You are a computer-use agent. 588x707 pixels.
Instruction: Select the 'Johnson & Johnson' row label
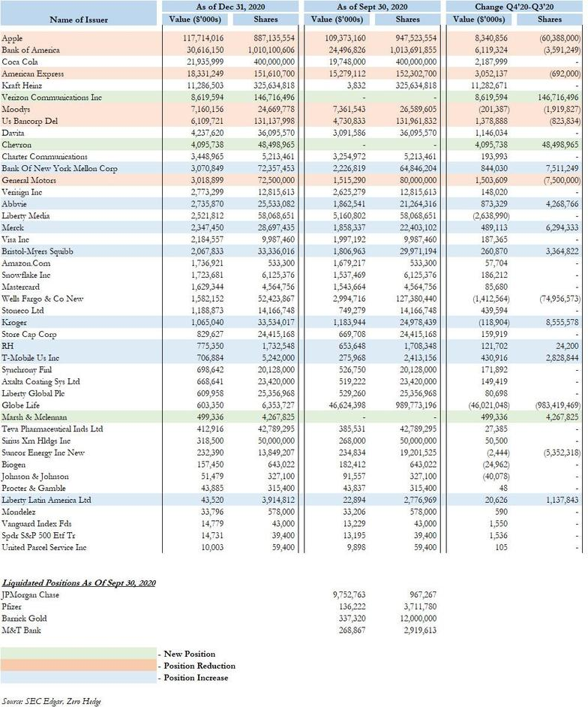[35, 476]
